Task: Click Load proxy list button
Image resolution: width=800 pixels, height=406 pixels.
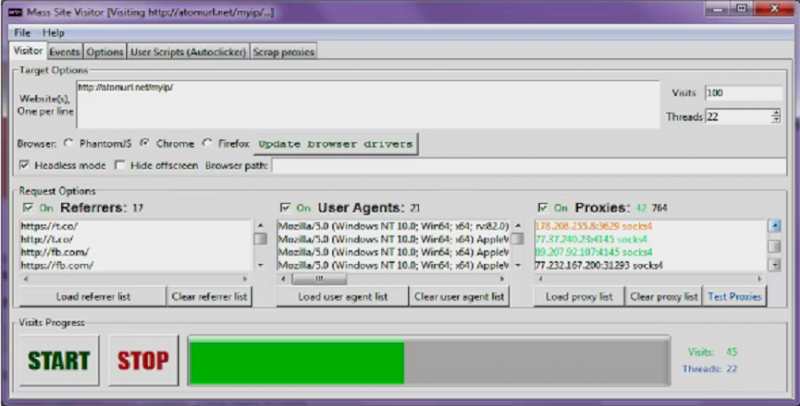Action: 579,296
